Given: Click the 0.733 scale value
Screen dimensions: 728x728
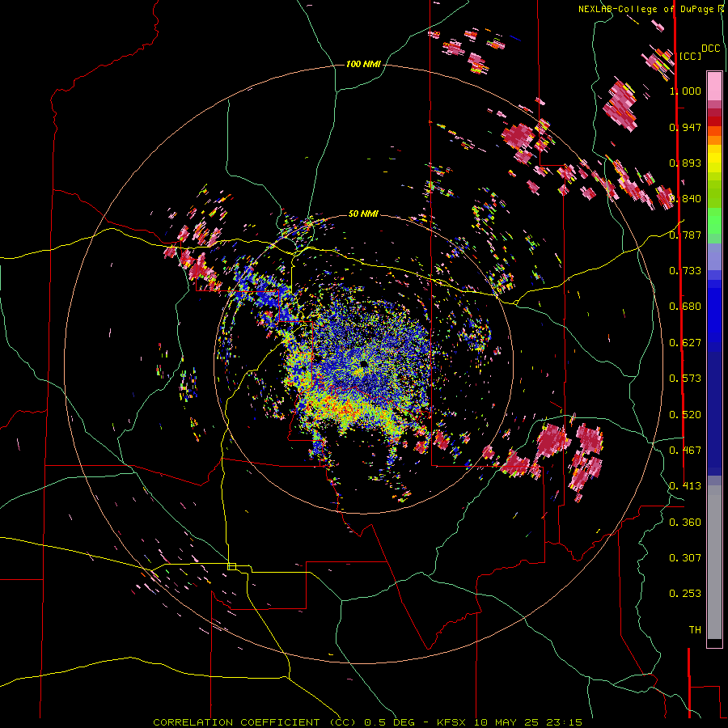Looking at the screenshot, I should [x=685, y=271].
